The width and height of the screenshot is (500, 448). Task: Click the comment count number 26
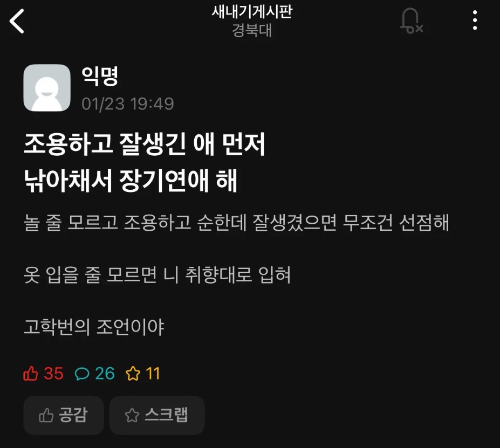point(105,374)
